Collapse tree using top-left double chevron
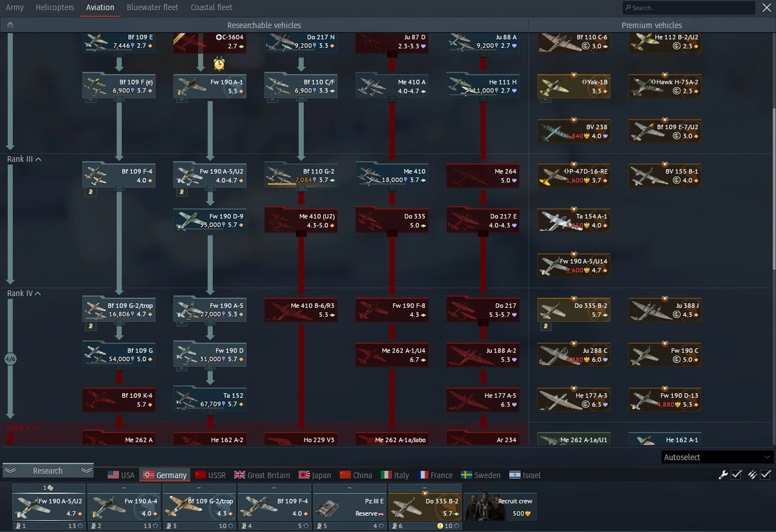The image size is (776, 532). pyautogui.click(x=10, y=25)
